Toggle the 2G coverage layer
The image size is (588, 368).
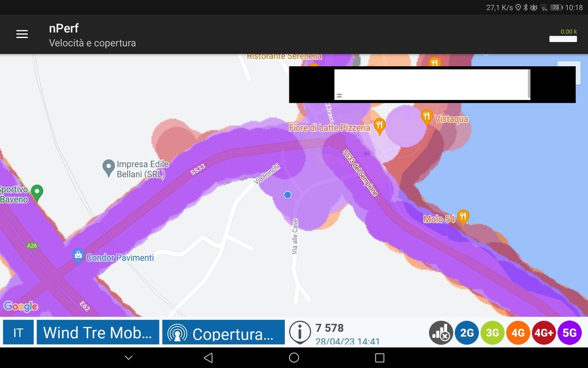click(x=466, y=333)
